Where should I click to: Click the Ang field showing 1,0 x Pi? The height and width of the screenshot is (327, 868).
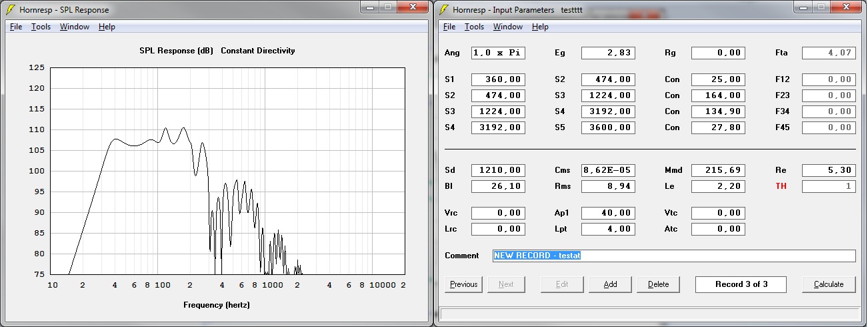(x=498, y=53)
